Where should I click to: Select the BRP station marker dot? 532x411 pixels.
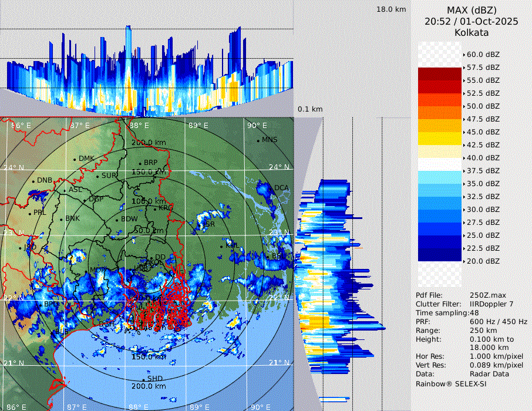(140, 164)
